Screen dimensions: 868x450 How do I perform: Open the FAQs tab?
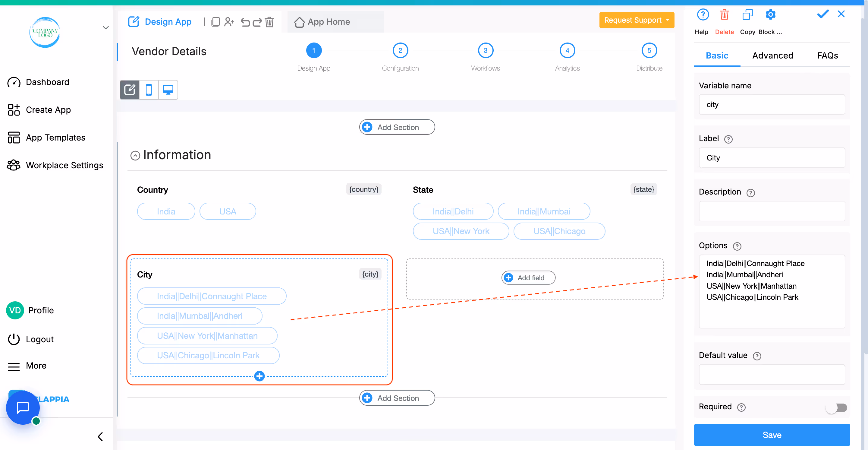tap(827, 55)
